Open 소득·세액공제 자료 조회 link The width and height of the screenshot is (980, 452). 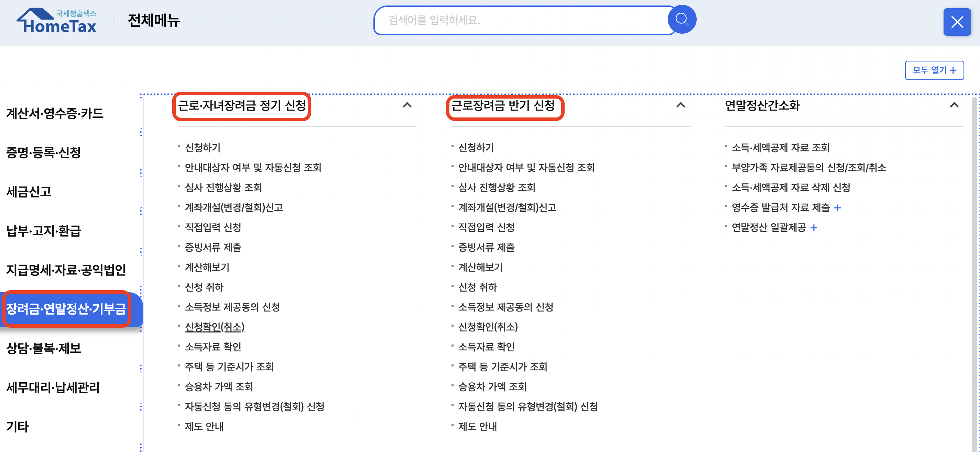780,147
